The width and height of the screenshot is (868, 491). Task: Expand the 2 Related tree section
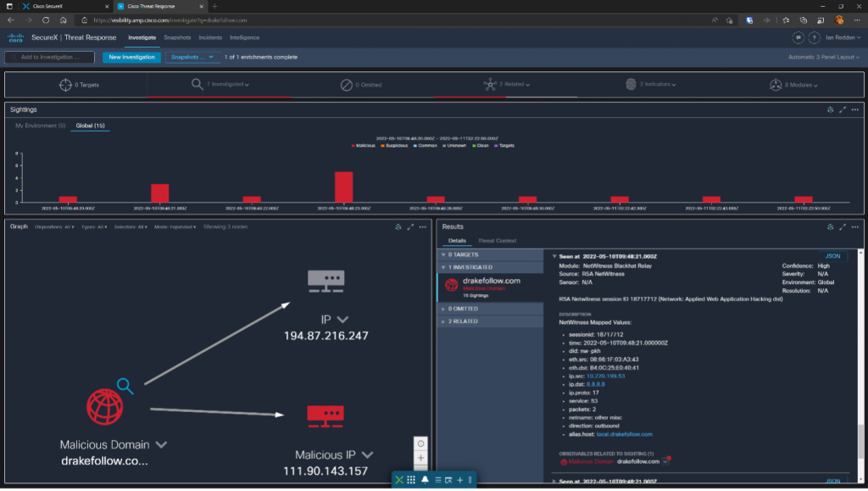tap(442, 321)
